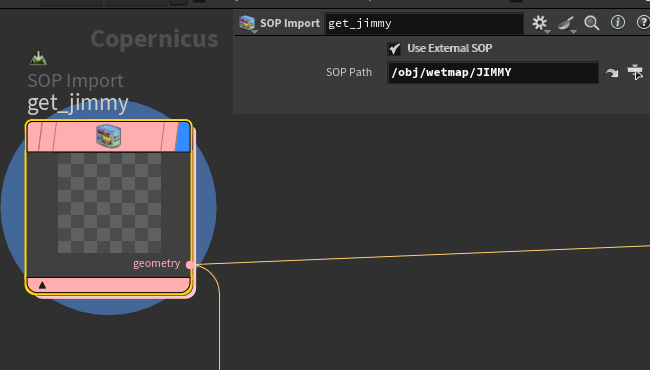Open the gear settings menu

click(540, 23)
